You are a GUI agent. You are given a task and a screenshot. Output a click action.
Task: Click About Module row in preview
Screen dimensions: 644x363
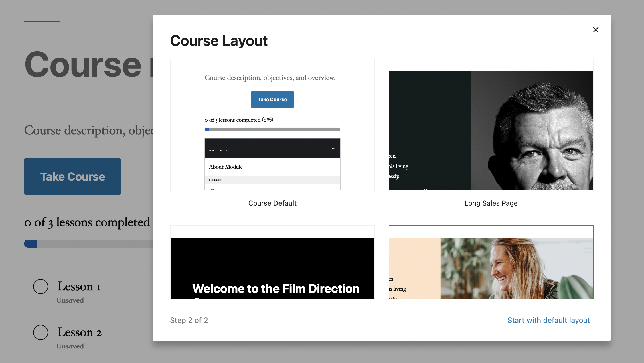pos(226,167)
